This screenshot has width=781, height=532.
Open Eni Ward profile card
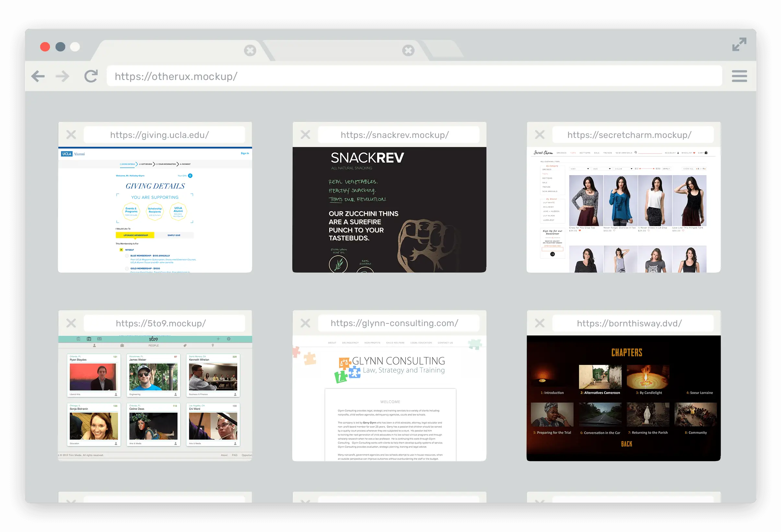point(213,424)
